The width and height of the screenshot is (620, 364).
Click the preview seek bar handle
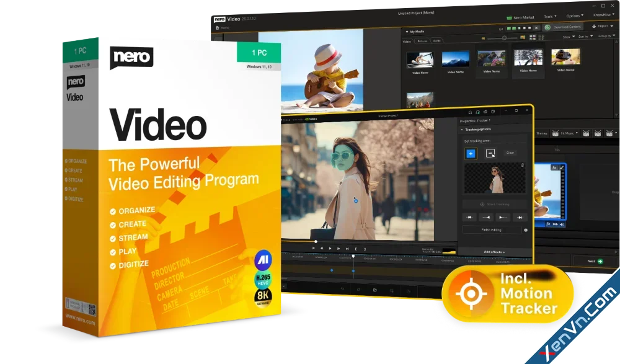click(x=316, y=241)
